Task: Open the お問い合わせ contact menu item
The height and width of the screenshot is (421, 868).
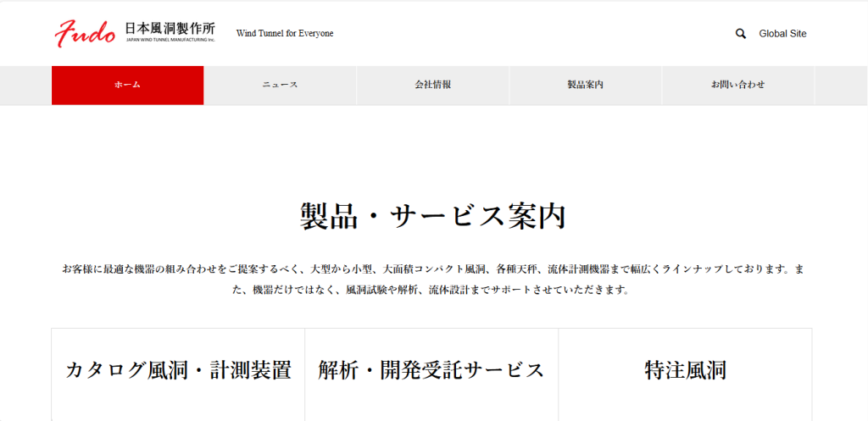Action: coord(737,85)
